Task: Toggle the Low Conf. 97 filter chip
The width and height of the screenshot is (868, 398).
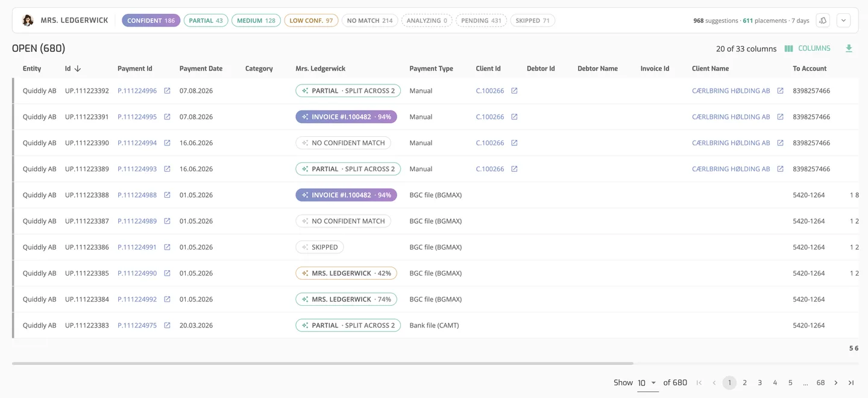Action: tap(311, 21)
